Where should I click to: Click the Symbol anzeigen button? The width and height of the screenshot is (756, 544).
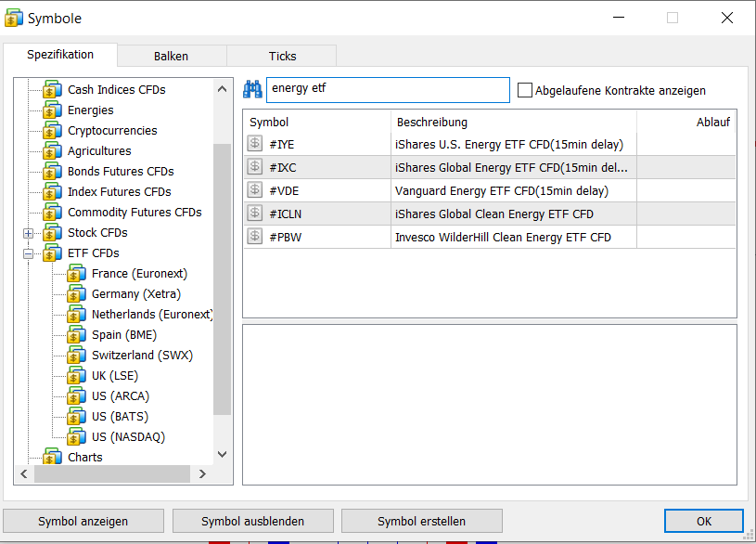(83, 522)
